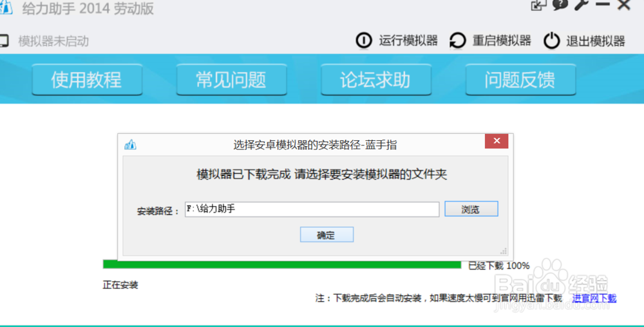
Task: Confirm with the 确定 button
Action: [327, 235]
